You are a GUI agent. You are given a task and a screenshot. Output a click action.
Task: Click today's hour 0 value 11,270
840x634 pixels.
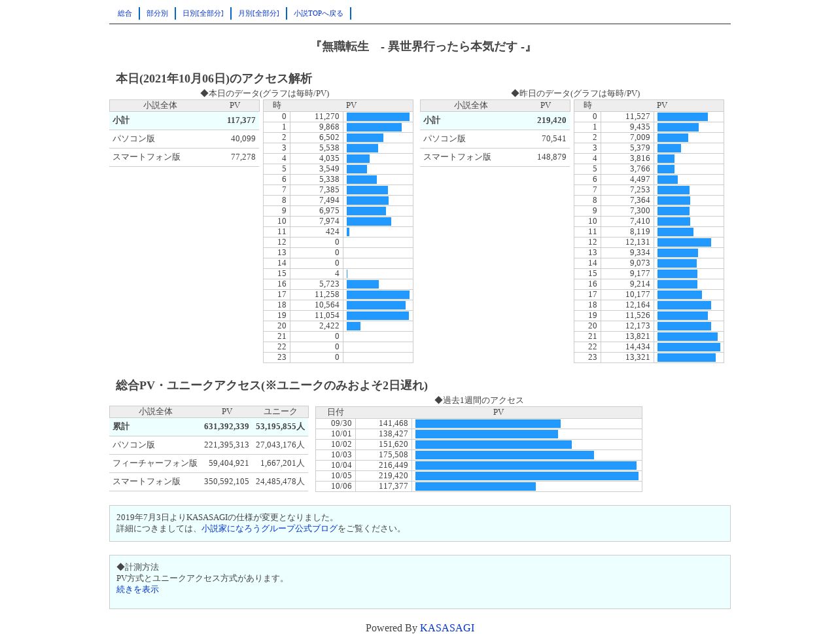(x=327, y=116)
